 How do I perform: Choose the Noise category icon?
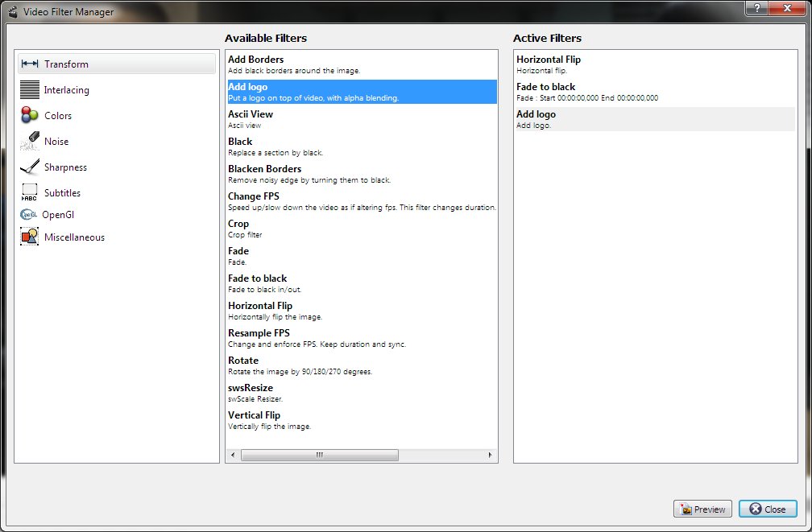(30, 142)
